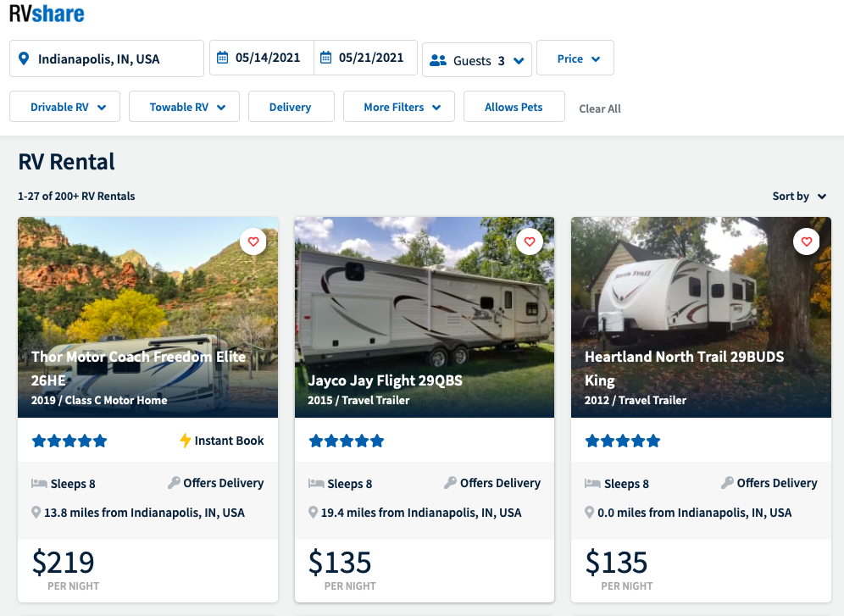Favorite the Jayco Jay Flight heart icon
This screenshot has width=844, height=616.
(530, 241)
